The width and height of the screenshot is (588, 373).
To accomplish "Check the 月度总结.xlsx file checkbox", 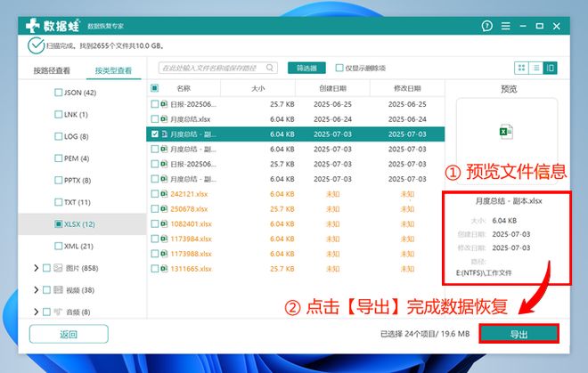I will click(x=154, y=118).
